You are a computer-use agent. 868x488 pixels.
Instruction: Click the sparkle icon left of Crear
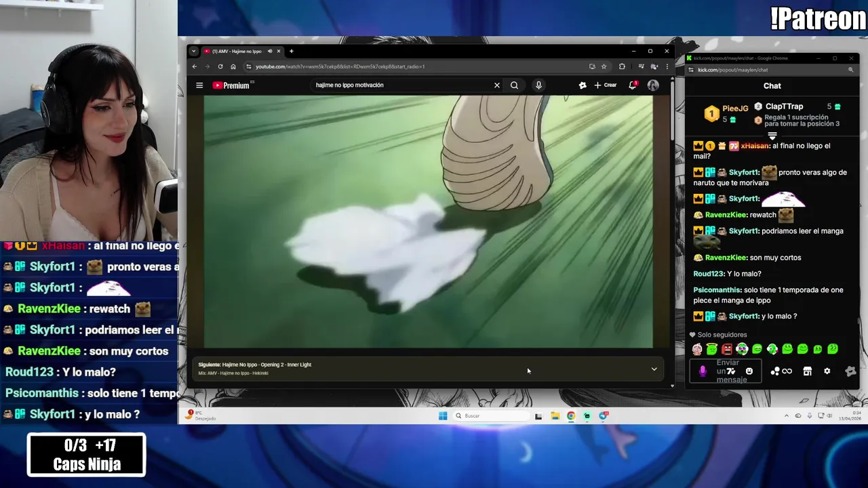coord(582,85)
